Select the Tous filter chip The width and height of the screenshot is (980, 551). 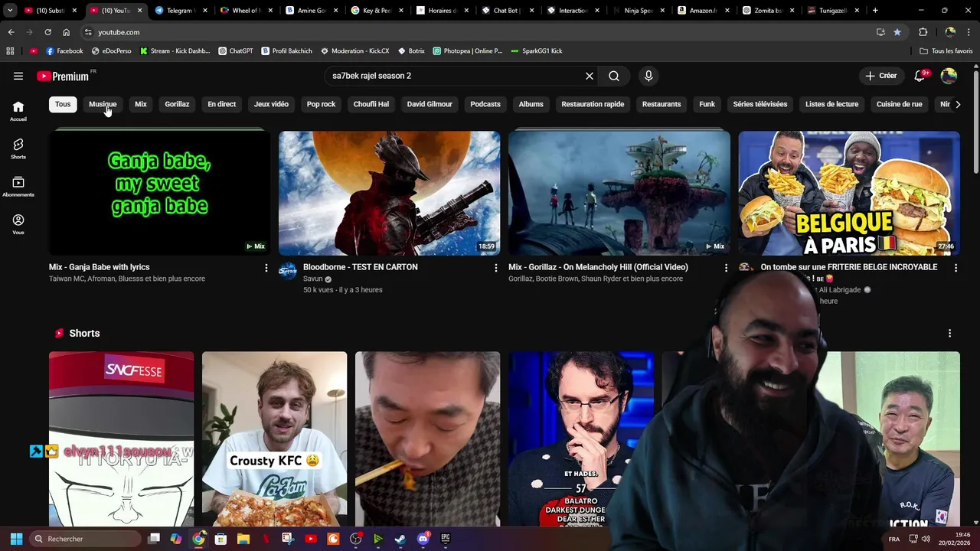[63, 104]
